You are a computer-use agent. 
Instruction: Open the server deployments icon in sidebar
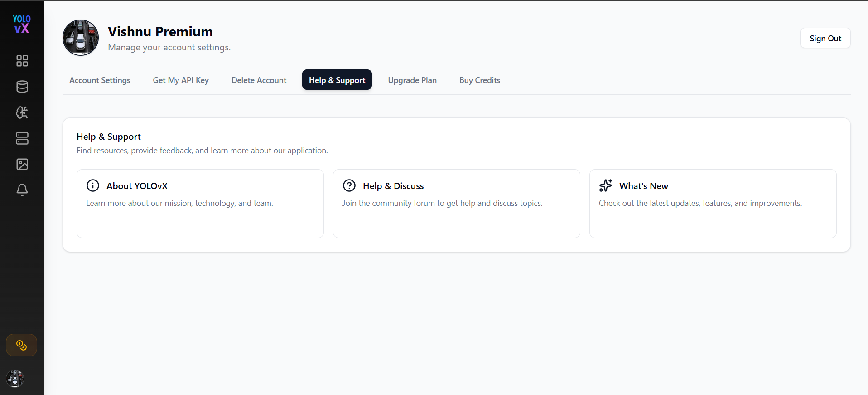22,138
